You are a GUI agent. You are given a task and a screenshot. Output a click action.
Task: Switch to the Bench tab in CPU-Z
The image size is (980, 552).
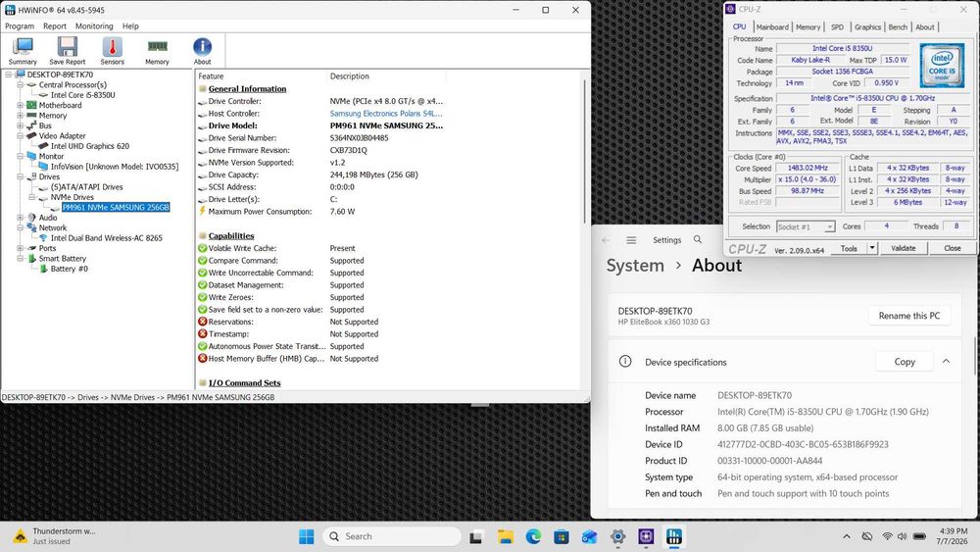(x=898, y=26)
